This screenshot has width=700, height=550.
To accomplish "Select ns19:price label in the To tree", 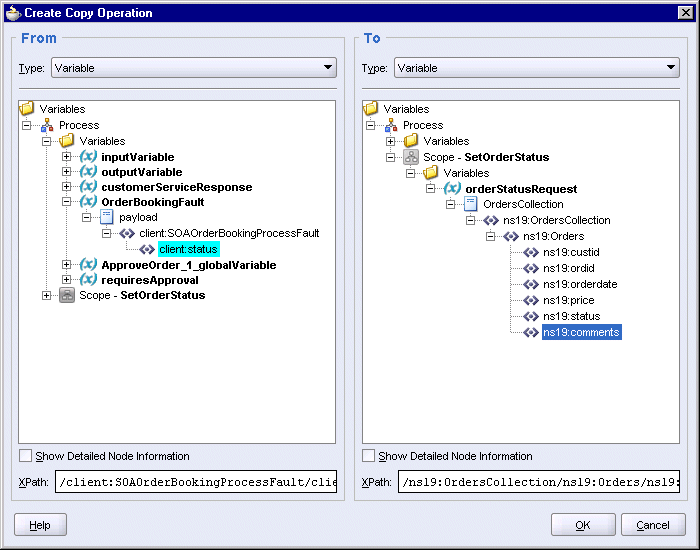I will [568, 300].
